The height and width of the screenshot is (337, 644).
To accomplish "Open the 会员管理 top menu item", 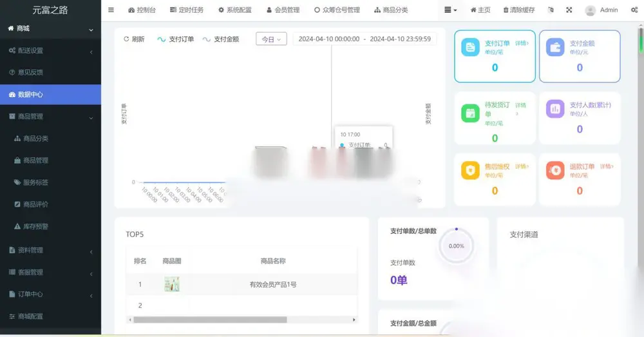I will point(283,10).
